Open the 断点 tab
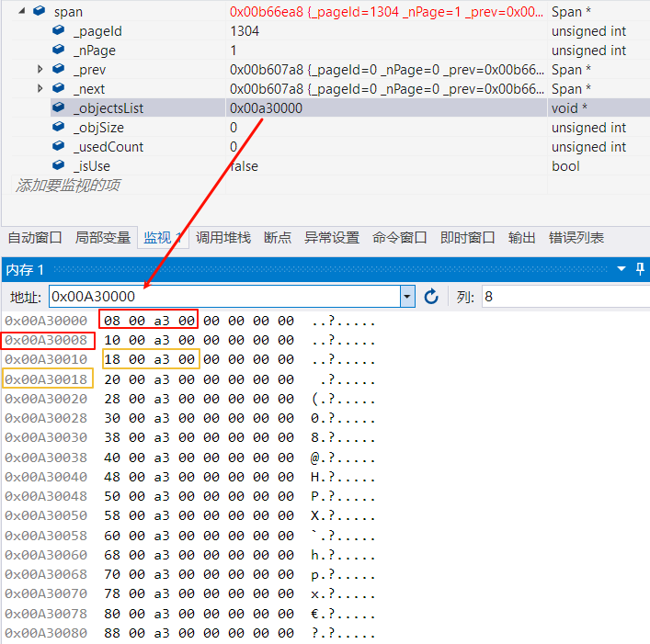The height and width of the screenshot is (644, 650). click(278, 238)
